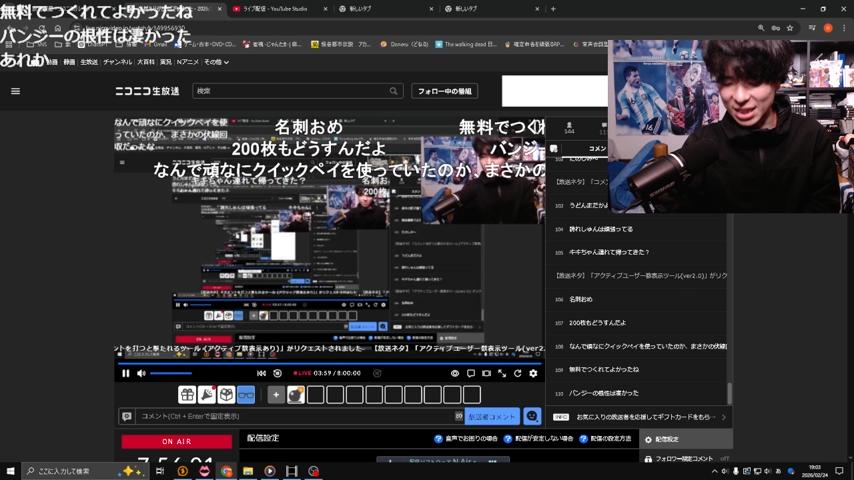Open the browser profile avatar

pyautogui.click(x=828, y=28)
